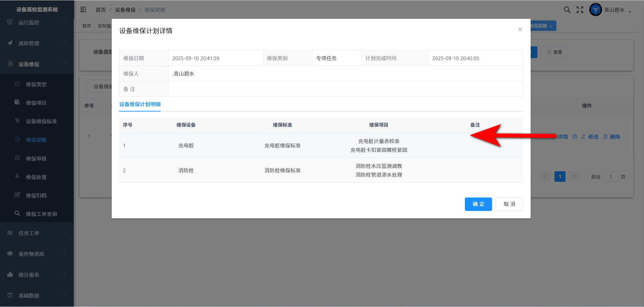
Task: Switch to the 首页 page tab
Action: 87,26
